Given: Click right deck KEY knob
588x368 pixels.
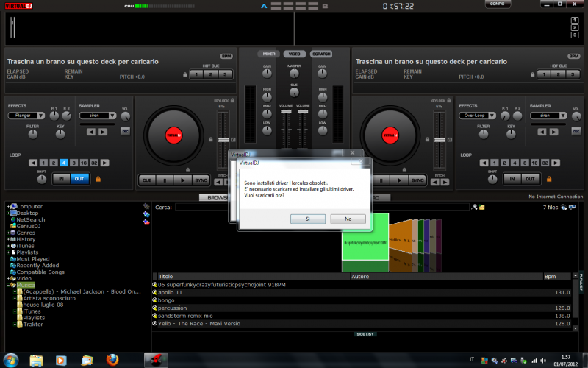Looking at the screenshot, I should (x=511, y=134).
